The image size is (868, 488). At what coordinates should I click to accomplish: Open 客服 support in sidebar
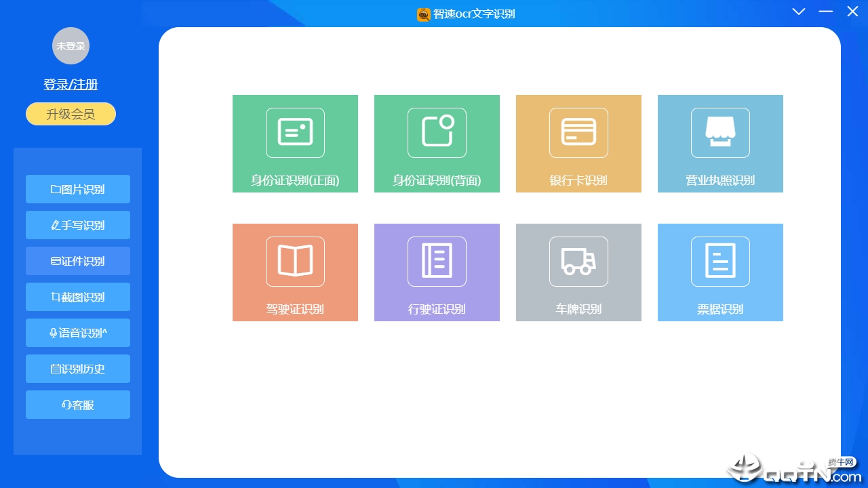point(78,405)
